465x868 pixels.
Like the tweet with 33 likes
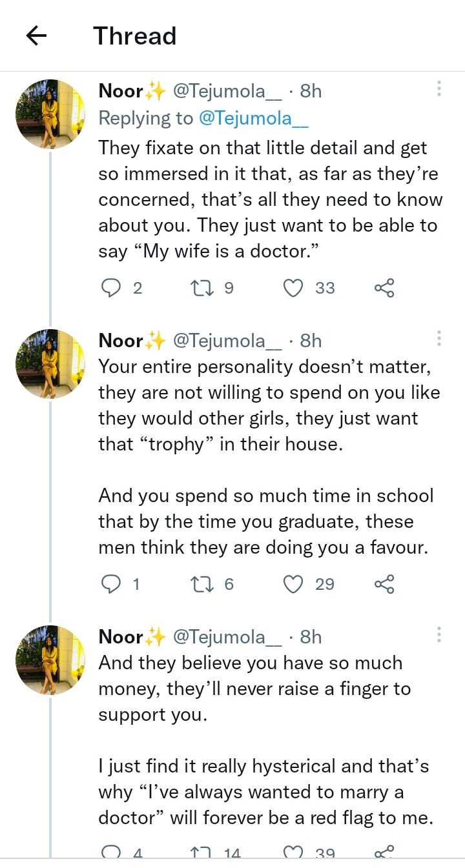pos(294,288)
